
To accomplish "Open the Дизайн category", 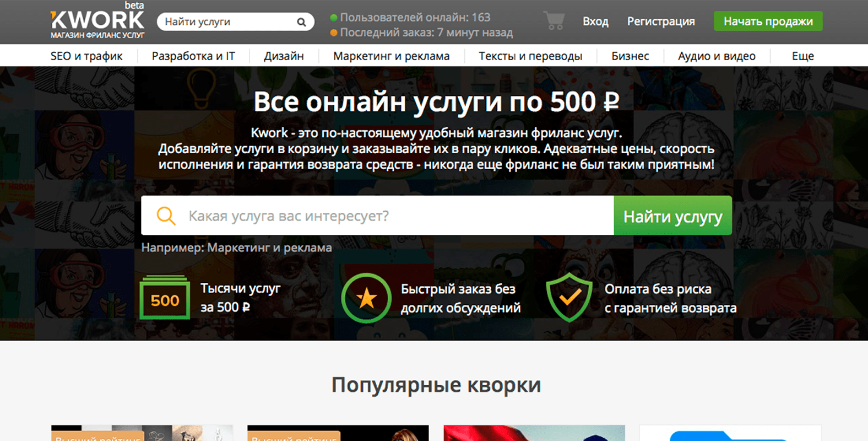I will point(284,56).
